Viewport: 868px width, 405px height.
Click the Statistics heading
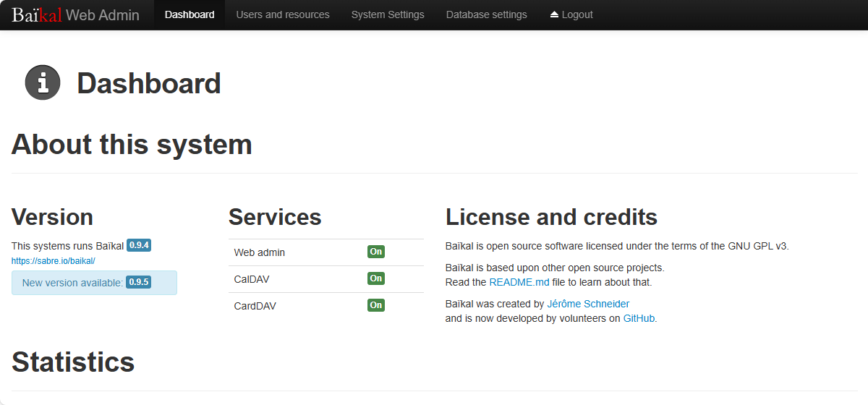(x=73, y=362)
